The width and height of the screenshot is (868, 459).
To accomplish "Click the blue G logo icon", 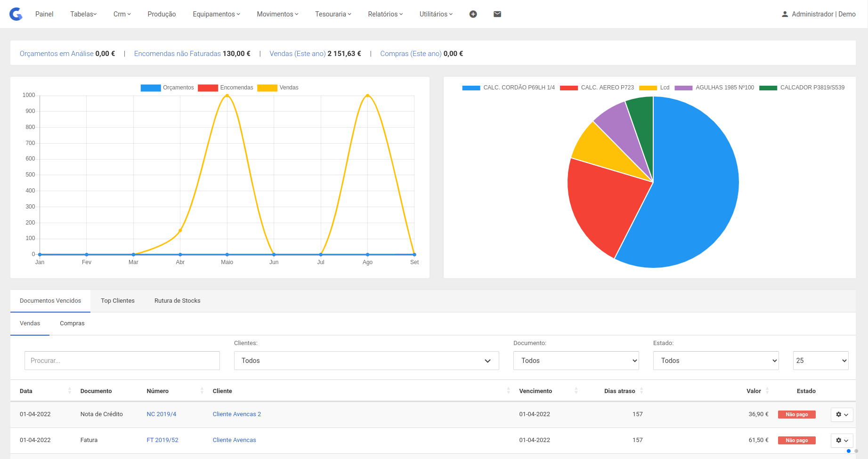I will point(16,14).
